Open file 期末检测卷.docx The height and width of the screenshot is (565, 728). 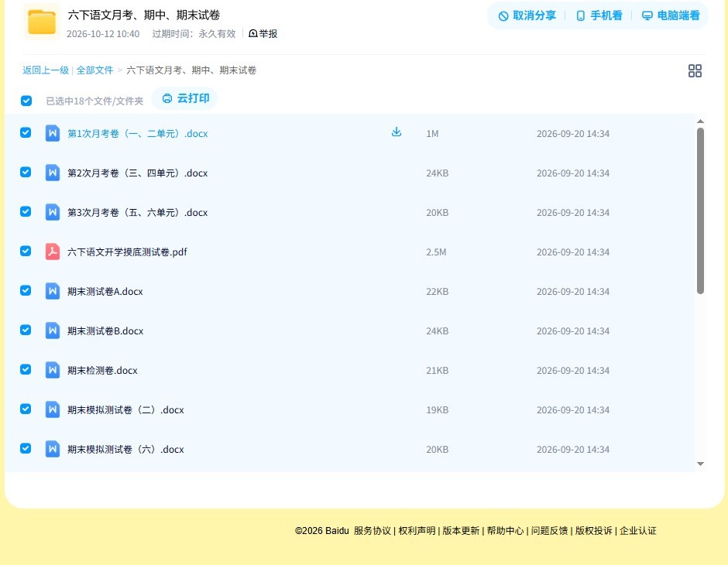tap(102, 370)
